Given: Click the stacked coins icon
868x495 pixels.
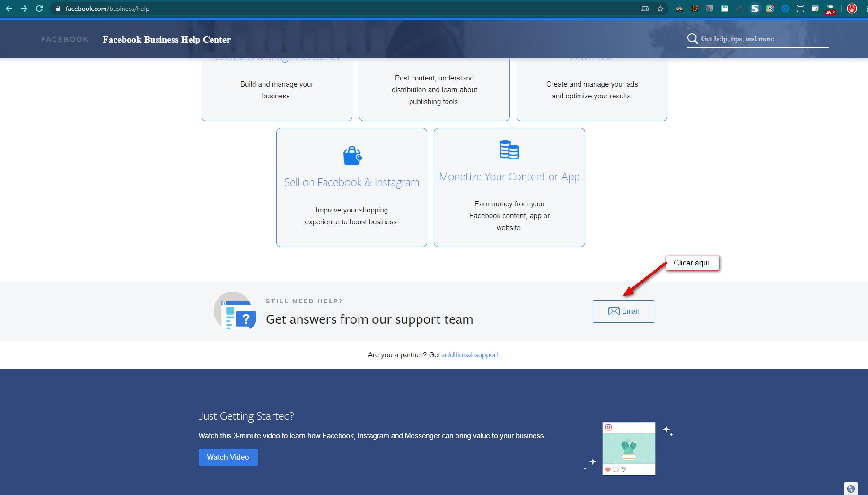Looking at the screenshot, I should 509,150.
